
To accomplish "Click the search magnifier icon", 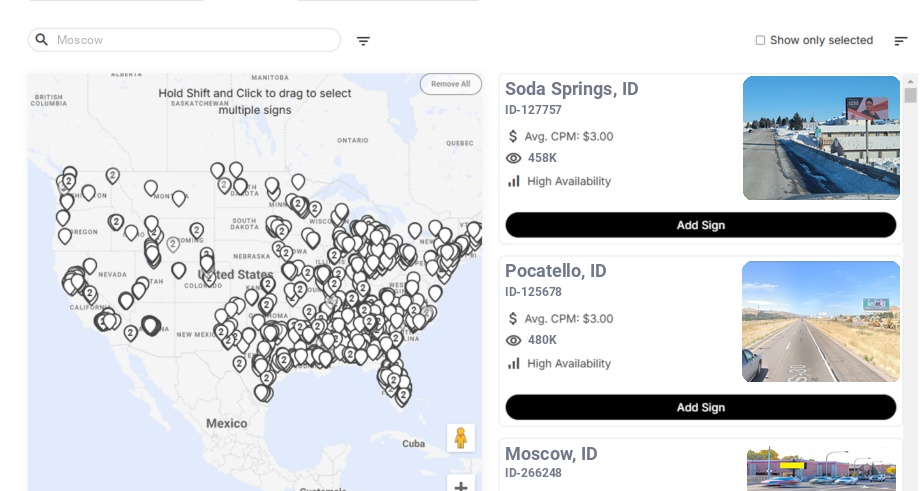I will 42,40.
